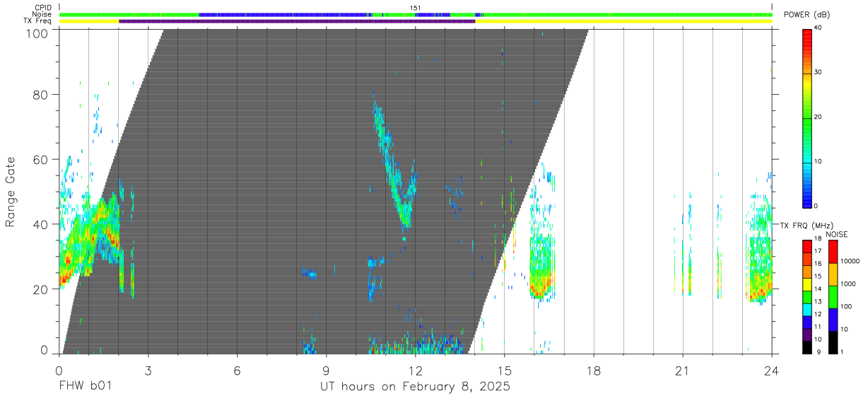
Task: Click the TX Freq row label
Action: click(x=38, y=21)
